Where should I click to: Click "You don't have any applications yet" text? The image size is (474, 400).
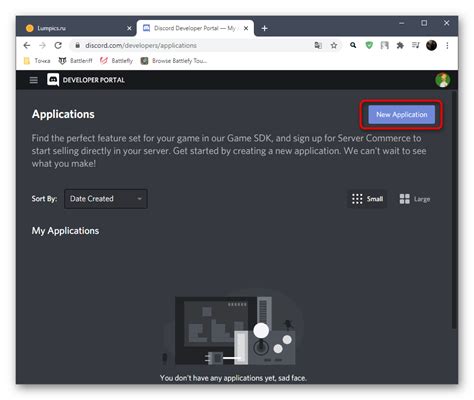233,378
